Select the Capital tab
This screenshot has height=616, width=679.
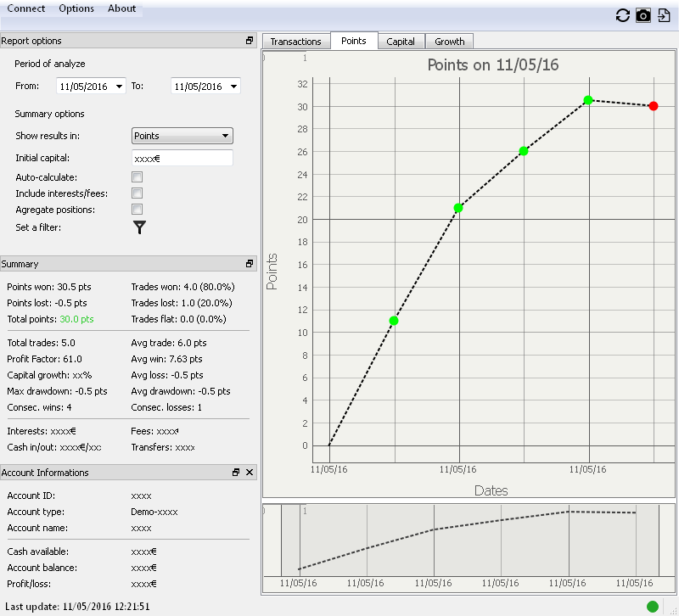401,42
